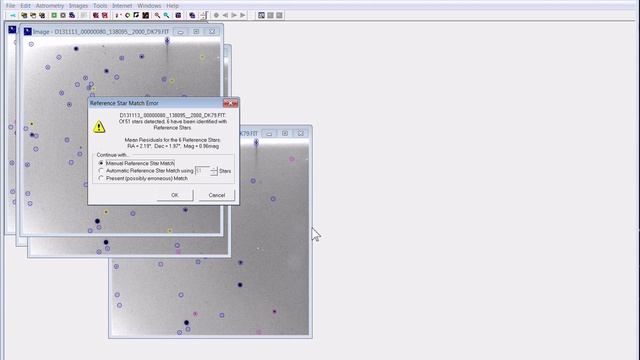The height and width of the screenshot is (360, 640).
Task: Open program Settings via the teal arrow icon
Action: tap(13, 15)
